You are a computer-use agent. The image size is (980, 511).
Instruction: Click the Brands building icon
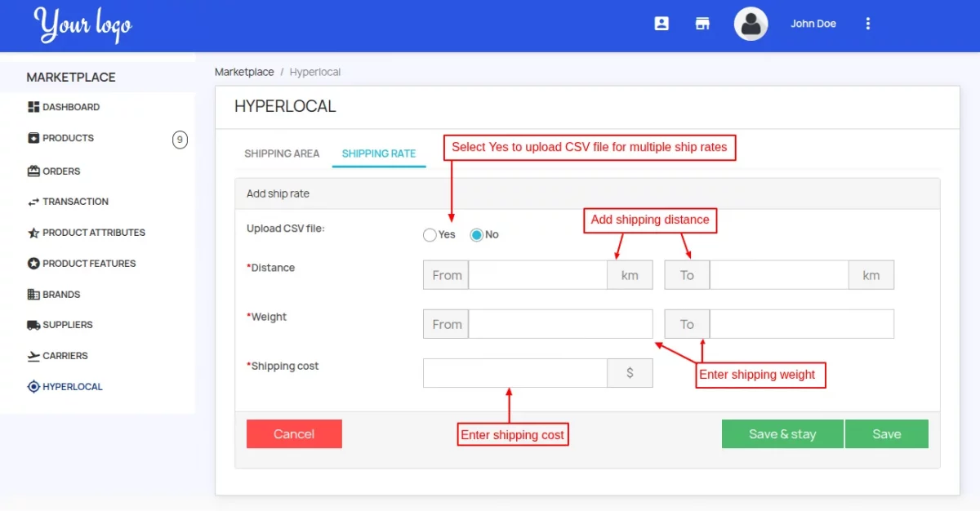(33, 295)
